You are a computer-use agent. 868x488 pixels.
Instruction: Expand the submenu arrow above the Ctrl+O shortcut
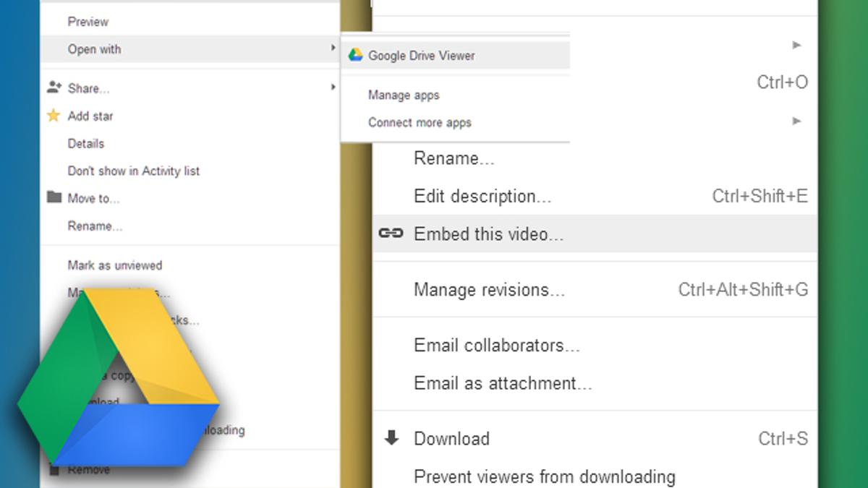pyautogui.click(x=796, y=45)
